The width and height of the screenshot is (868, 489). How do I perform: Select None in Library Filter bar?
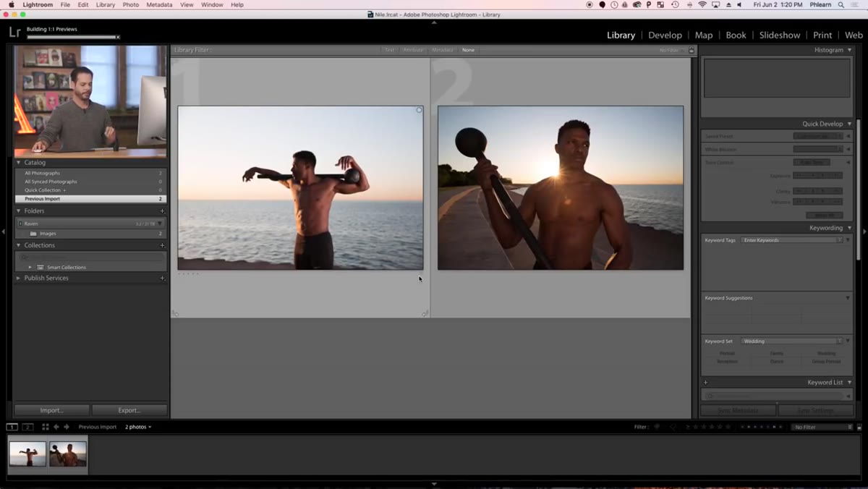468,50
